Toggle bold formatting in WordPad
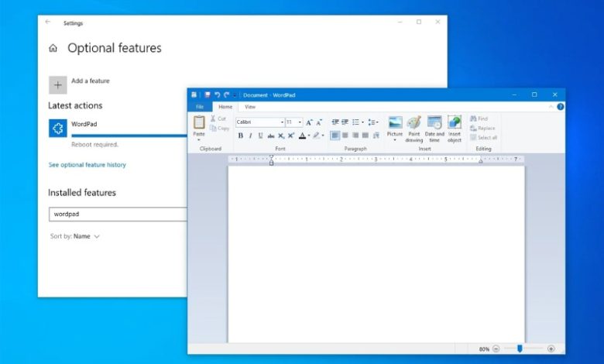 241,136
